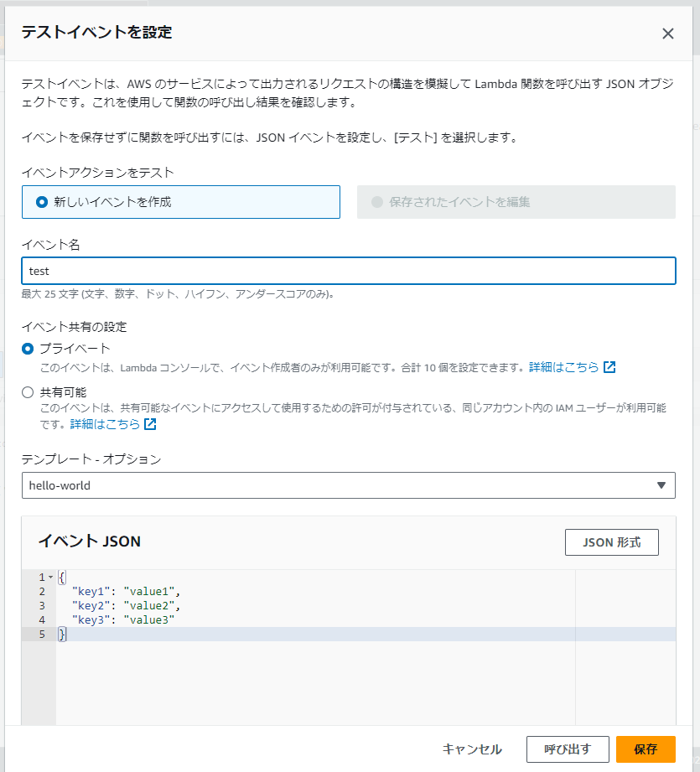This screenshot has height=772, width=700.
Task: Click the JSON 形式 format button
Action: point(611,542)
